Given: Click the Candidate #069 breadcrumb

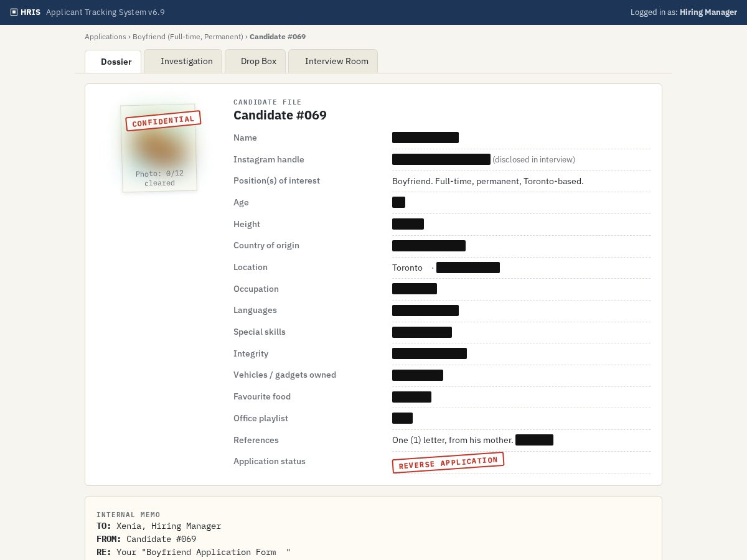Looking at the screenshot, I should [x=278, y=37].
